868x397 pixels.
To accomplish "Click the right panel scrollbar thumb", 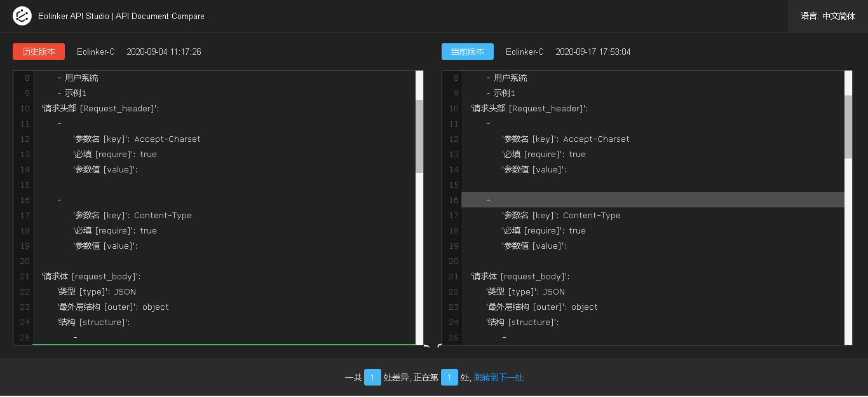I will click(x=848, y=127).
